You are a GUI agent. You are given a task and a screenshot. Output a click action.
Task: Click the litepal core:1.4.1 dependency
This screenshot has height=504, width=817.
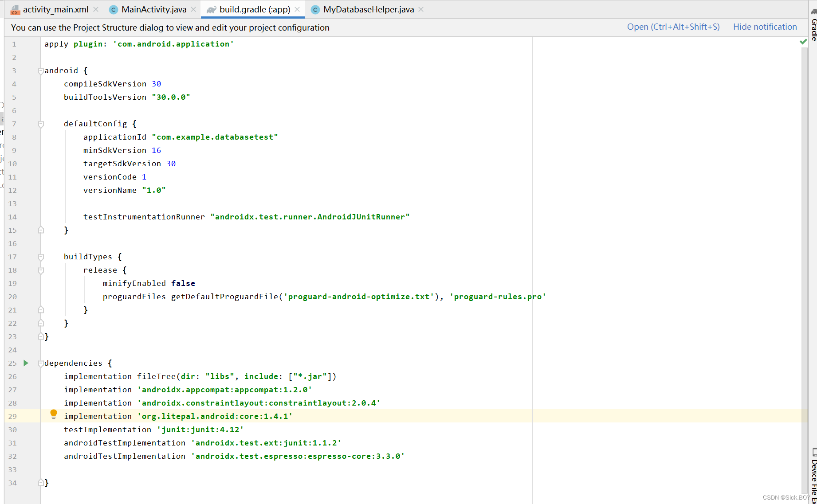pos(215,416)
